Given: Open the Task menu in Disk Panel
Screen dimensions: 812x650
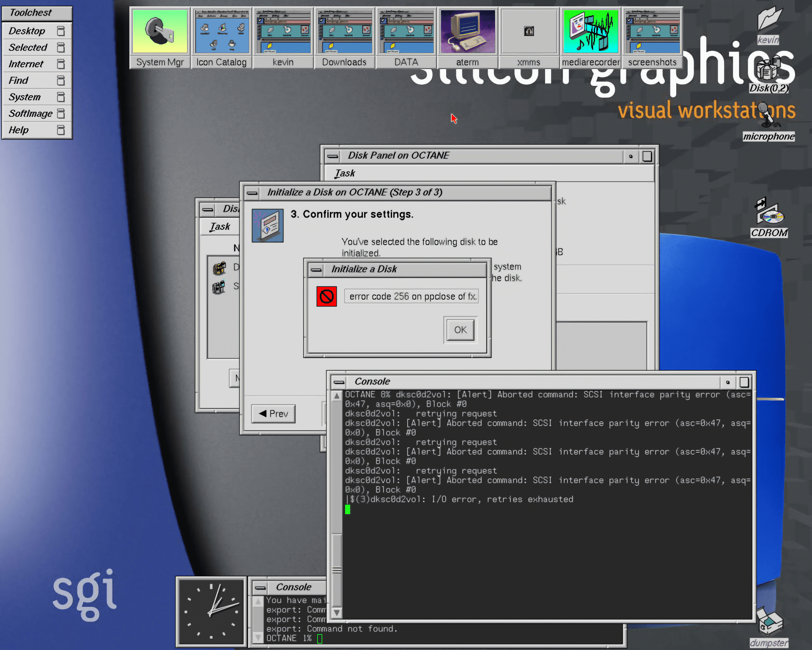Looking at the screenshot, I should [x=345, y=173].
